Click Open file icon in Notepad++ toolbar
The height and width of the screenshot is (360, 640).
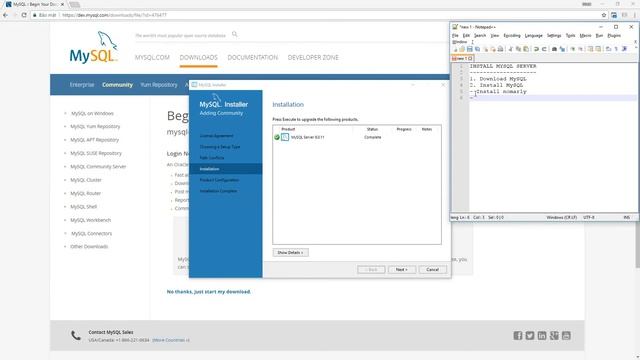pos(462,49)
